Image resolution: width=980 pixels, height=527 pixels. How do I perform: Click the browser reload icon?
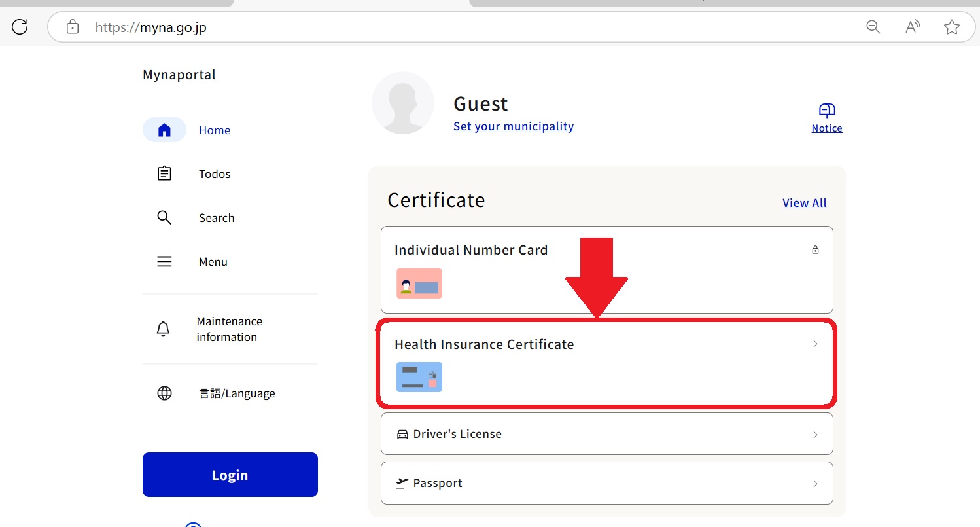(20, 27)
